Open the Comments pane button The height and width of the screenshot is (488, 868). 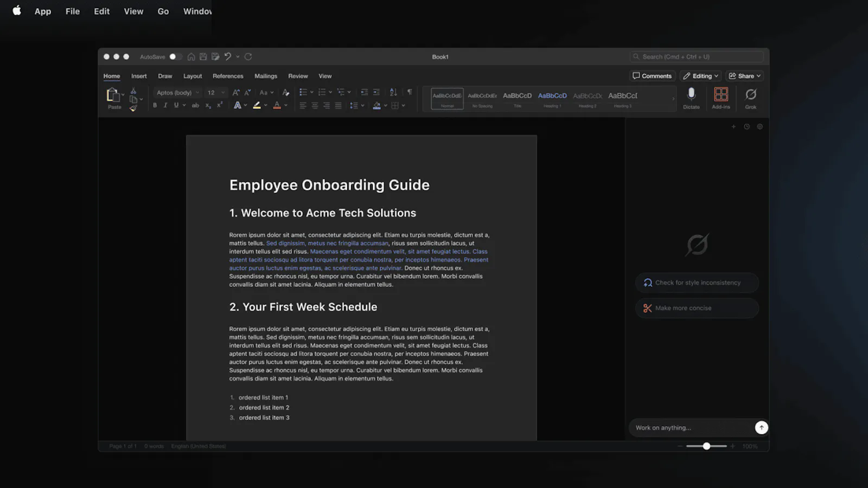(x=652, y=76)
